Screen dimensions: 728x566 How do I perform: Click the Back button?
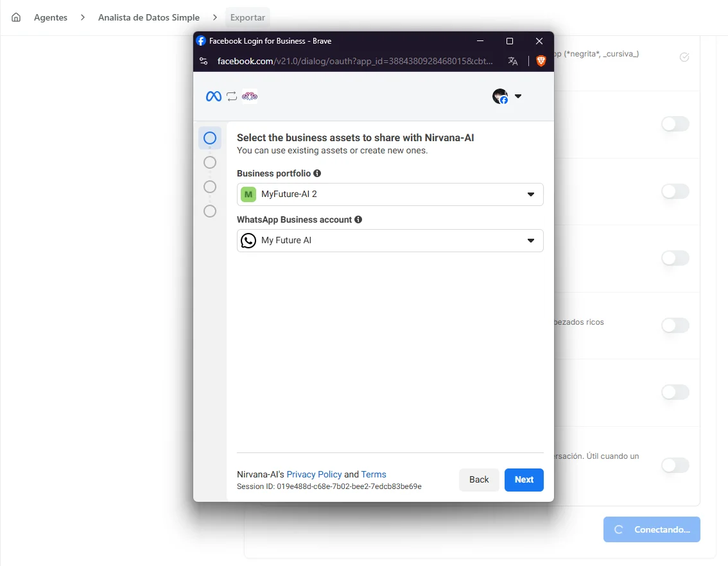coord(479,480)
